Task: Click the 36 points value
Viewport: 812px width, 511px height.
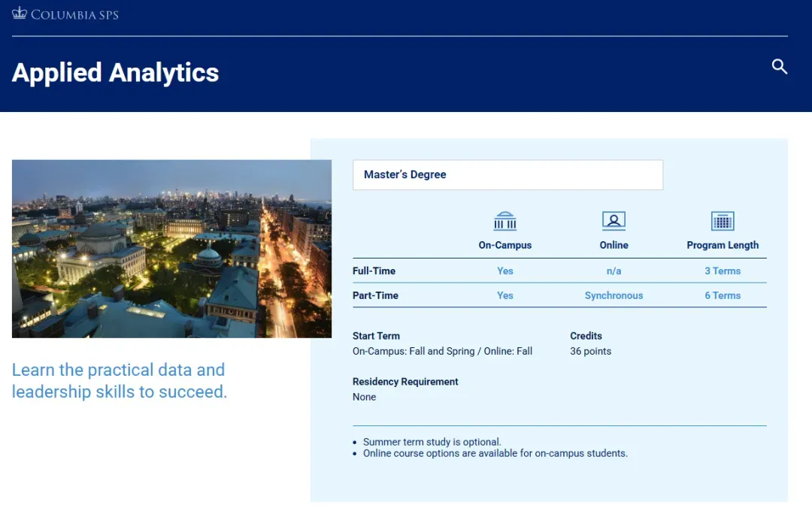Action: tap(590, 351)
